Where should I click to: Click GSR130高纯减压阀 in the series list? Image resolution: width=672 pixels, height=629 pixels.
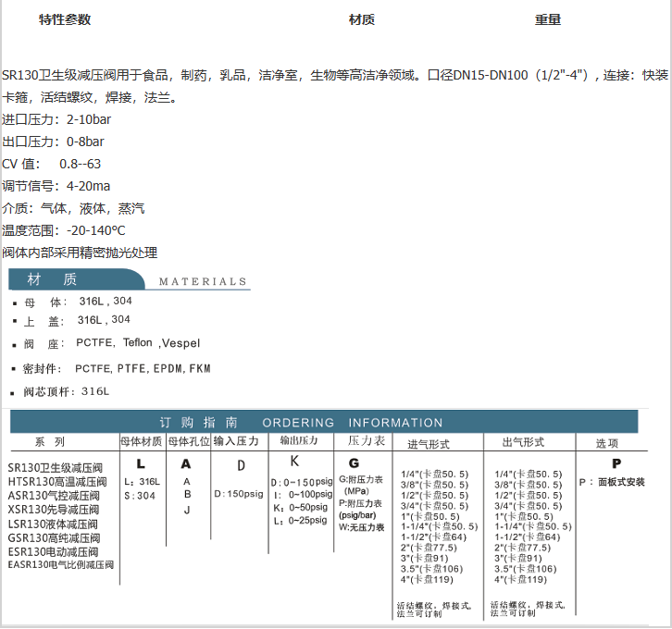tap(54, 538)
